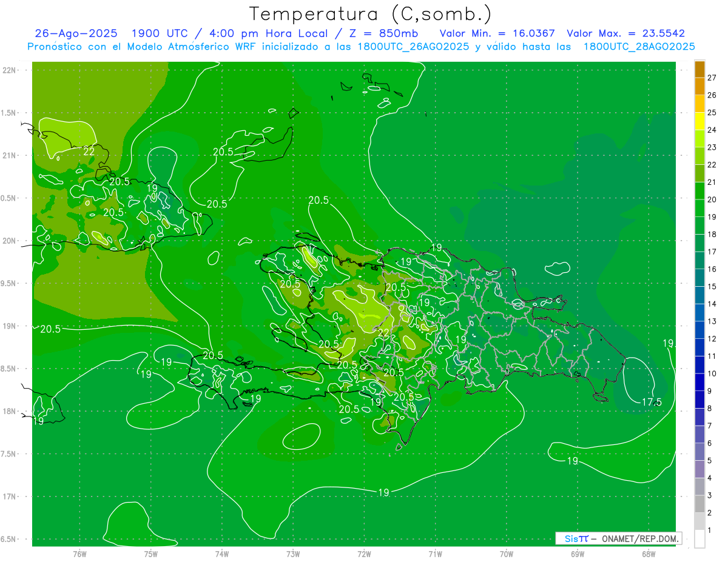This screenshot has width=728, height=562.
Task: Click the "20N" latitude axis label
Action: coord(9,241)
